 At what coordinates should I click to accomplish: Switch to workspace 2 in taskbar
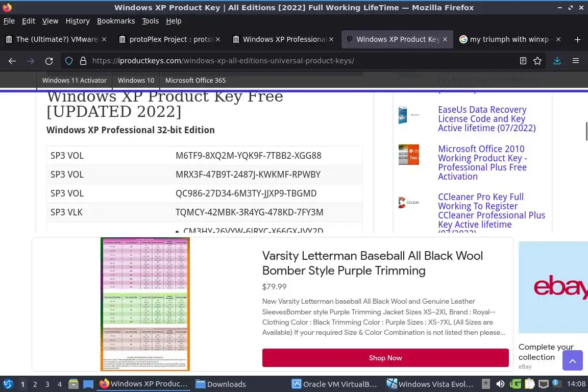pyautogui.click(x=35, y=384)
